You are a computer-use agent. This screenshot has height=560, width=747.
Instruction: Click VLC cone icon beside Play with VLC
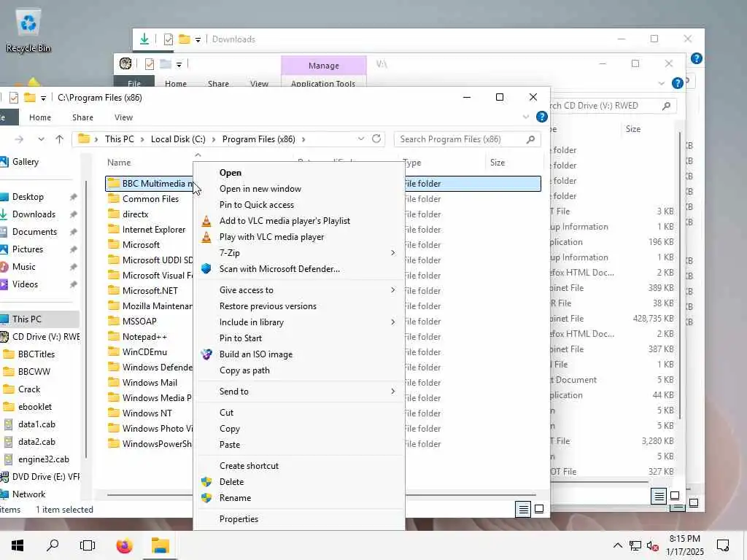pyautogui.click(x=206, y=237)
